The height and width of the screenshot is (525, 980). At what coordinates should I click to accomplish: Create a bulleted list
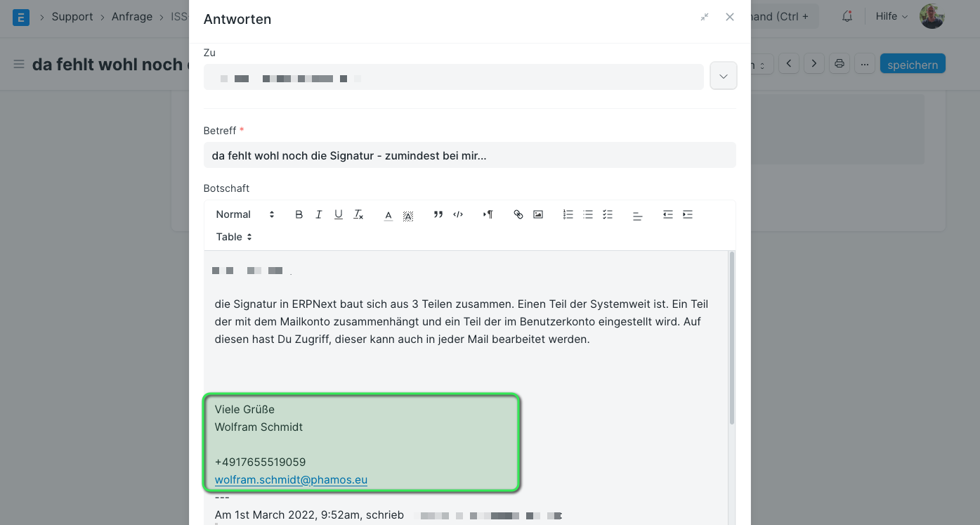588,214
